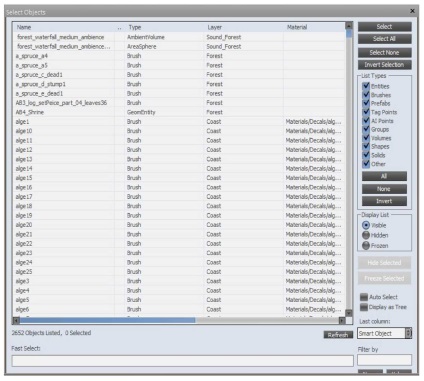Screen dimensions: 424x381
Task: Select the Visible display radio button
Action: click(x=366, y=225)
